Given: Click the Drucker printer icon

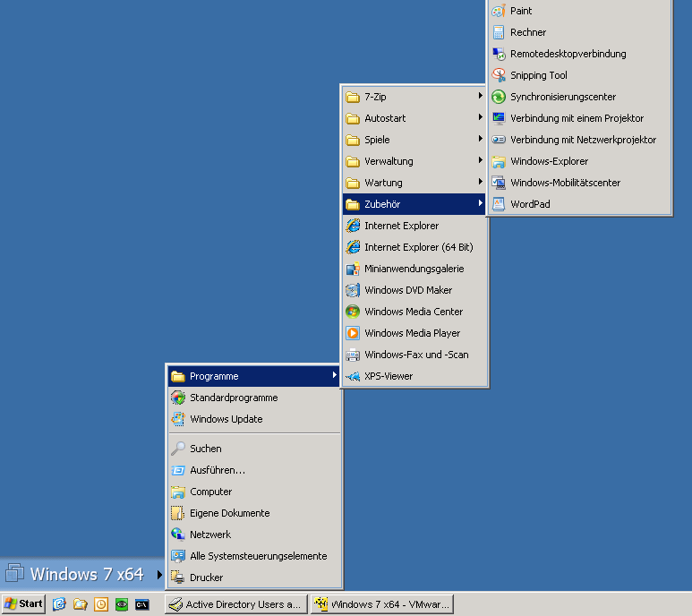Looking at the screenshot, I should coord(178,577).
